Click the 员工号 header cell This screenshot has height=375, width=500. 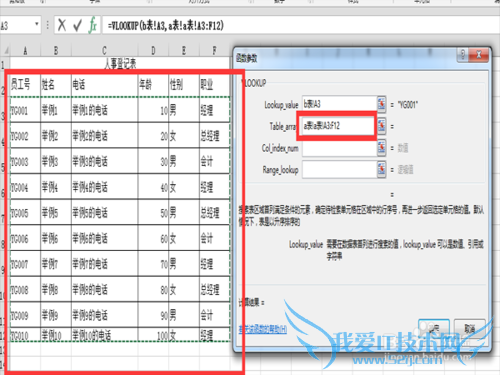click(25, 84)
